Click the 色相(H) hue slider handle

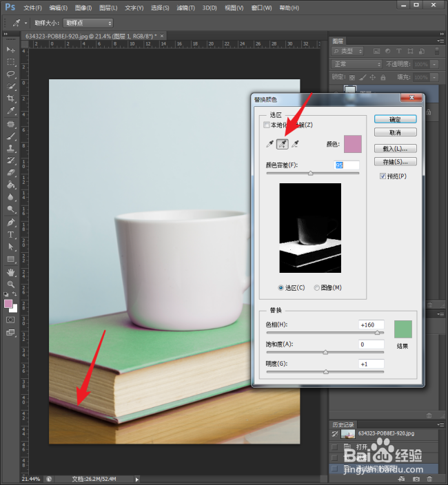click(378, 333)
